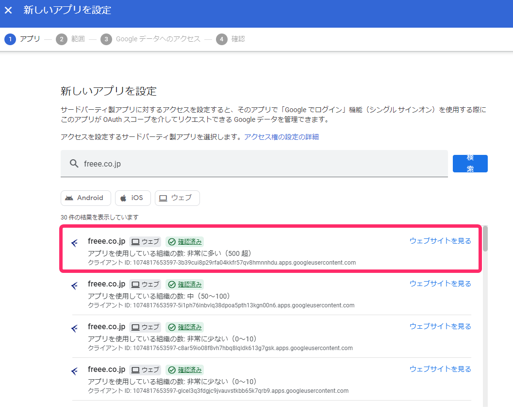513x420 pixels.
Task: Open ウェブサイトを見る for the 500 超 app
Action: [440, 241]
